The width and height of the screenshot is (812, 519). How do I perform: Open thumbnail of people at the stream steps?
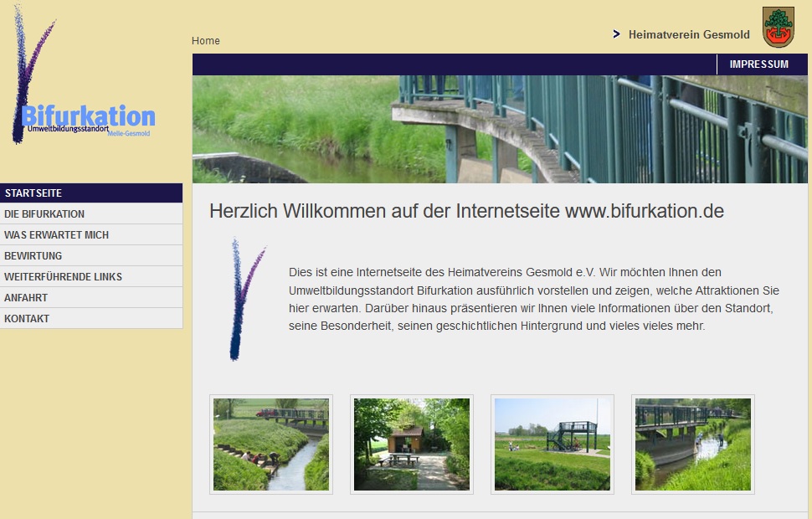click(271, 444)
